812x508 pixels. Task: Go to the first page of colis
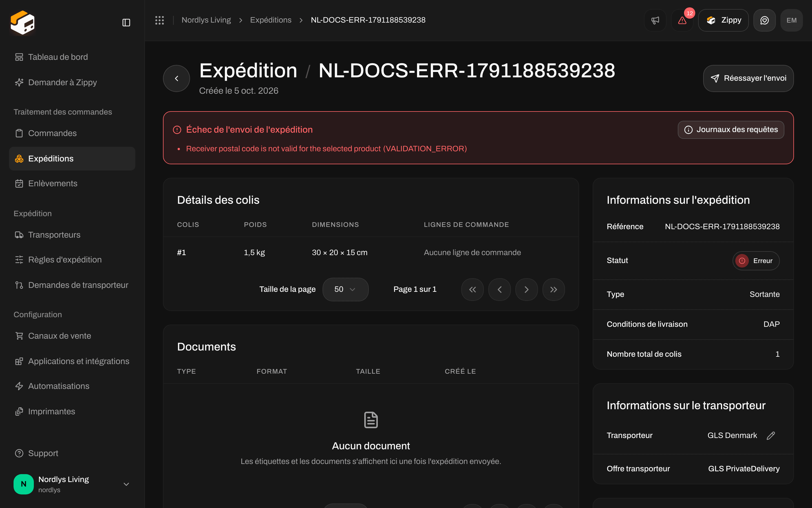473,289
